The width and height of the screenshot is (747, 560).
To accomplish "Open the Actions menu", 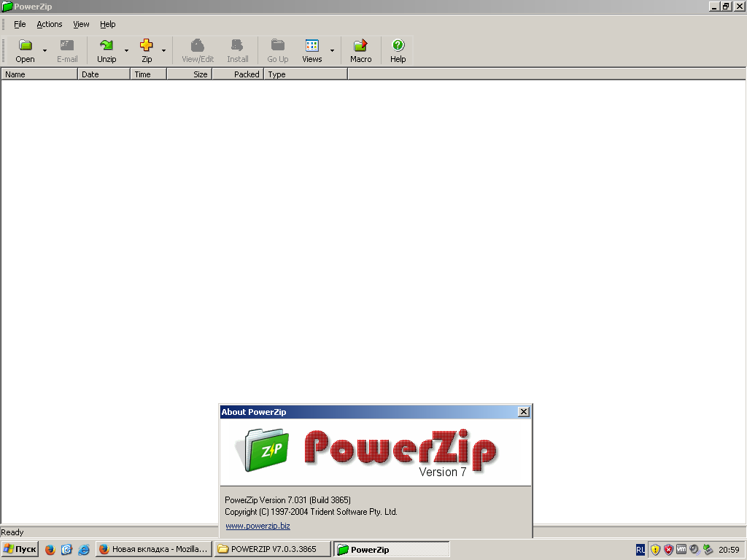I will tap(50, 24).
